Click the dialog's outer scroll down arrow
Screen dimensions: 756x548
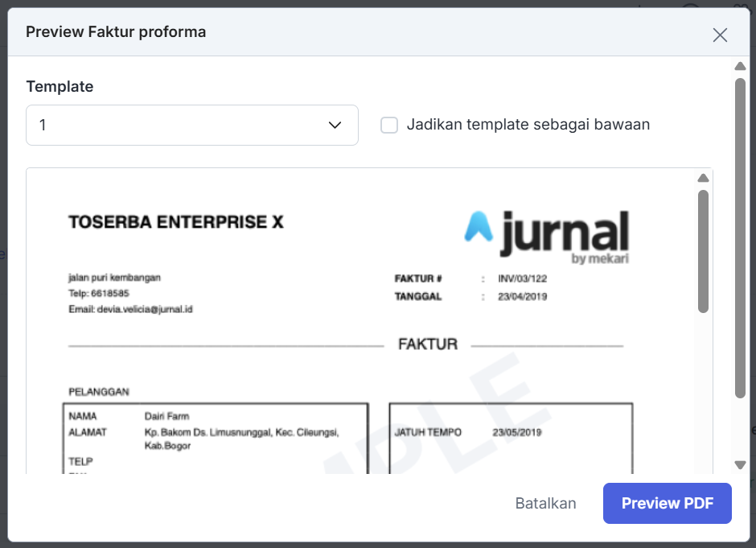[x=740, y=464]
